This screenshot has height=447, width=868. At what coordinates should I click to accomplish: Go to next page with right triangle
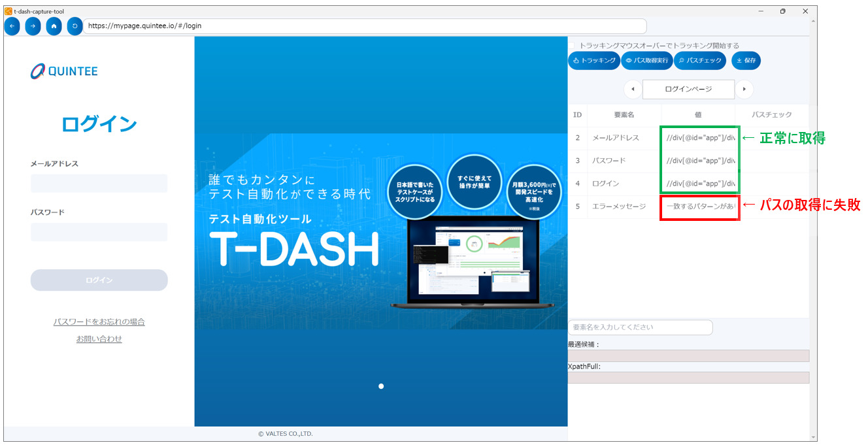(744, 89)
